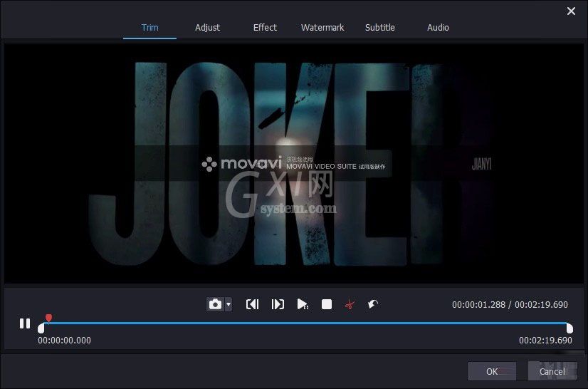
Task: Step forward to the next frame
Action: click(x=278, y=304)
